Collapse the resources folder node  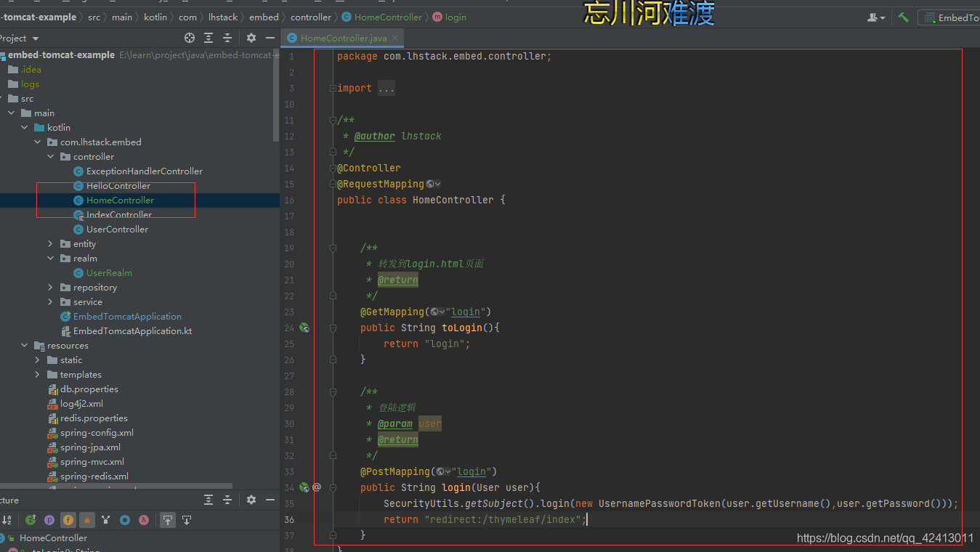24,346
